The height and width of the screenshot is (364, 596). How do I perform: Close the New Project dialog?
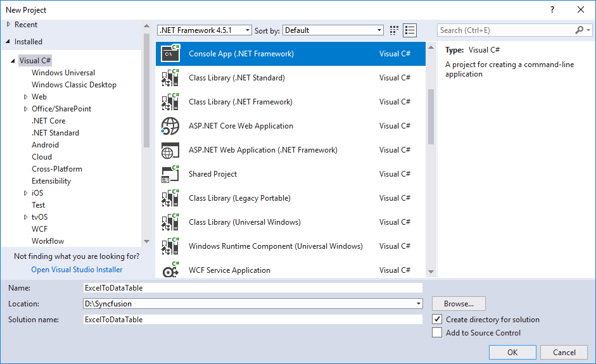(x=580, y=9)
